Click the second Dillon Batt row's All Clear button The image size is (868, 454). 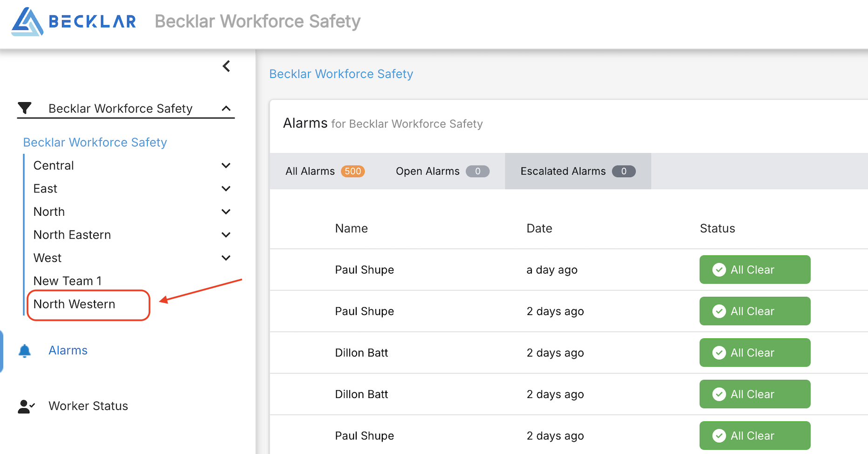pos(755,394)
